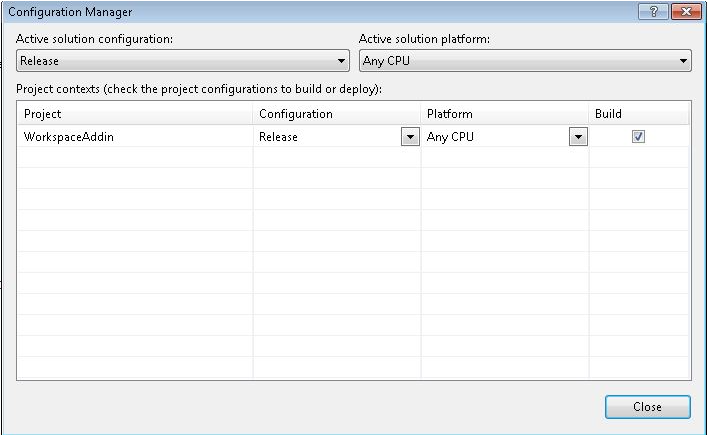
Task: Click the Any CPU value in the Platform column
Action: pos(450,137)
